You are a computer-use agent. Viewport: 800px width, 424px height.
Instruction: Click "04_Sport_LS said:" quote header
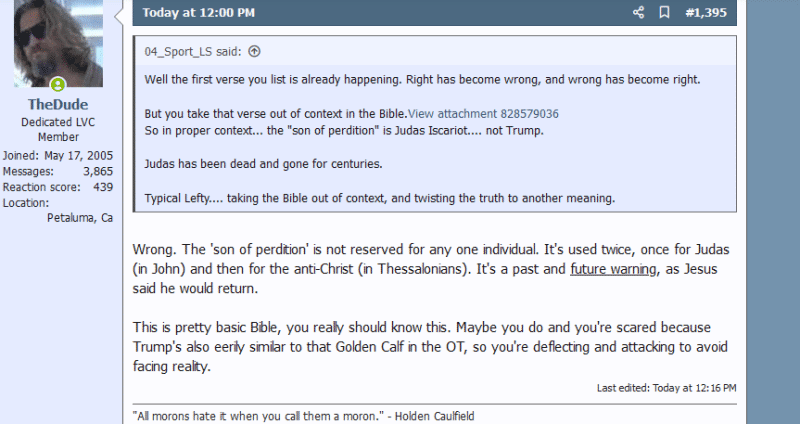(x=194, y=52)
